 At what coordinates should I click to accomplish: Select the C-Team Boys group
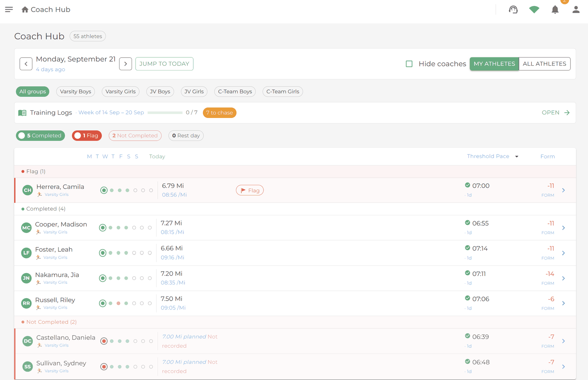pyautogui.click(x=235, y=92)
